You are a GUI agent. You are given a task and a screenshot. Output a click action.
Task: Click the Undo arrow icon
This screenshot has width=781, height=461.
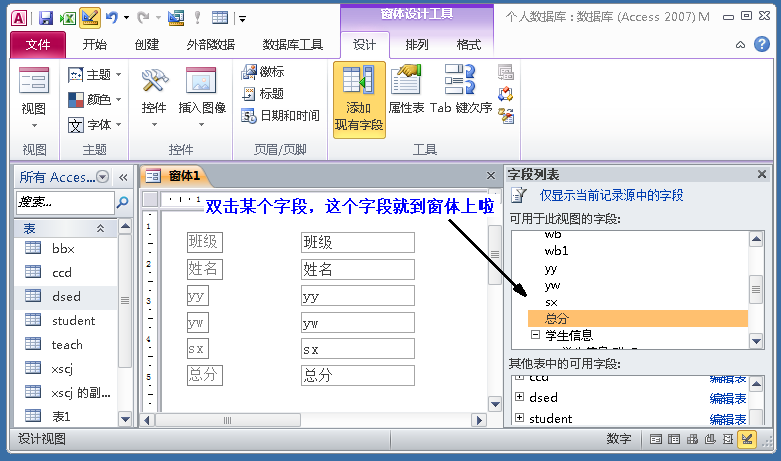tap(112, 18)
